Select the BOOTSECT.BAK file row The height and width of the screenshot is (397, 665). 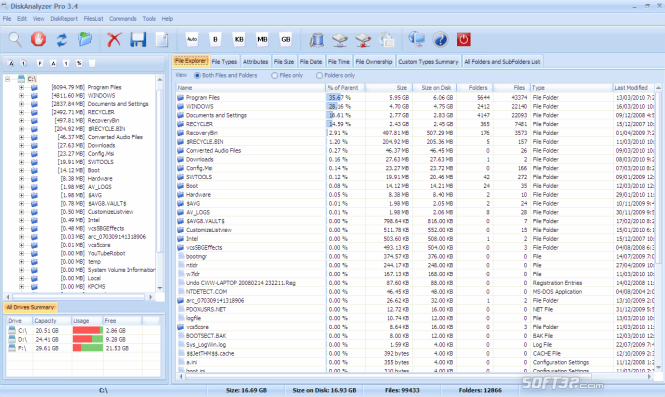[416, 336]
